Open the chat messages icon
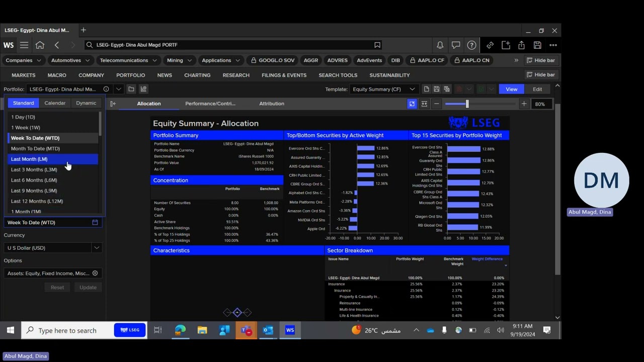 click(x=456, y=45)
